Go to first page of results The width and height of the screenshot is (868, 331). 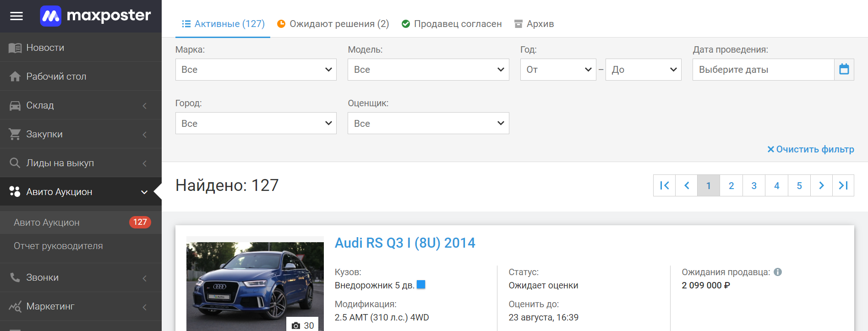(664, 185)
